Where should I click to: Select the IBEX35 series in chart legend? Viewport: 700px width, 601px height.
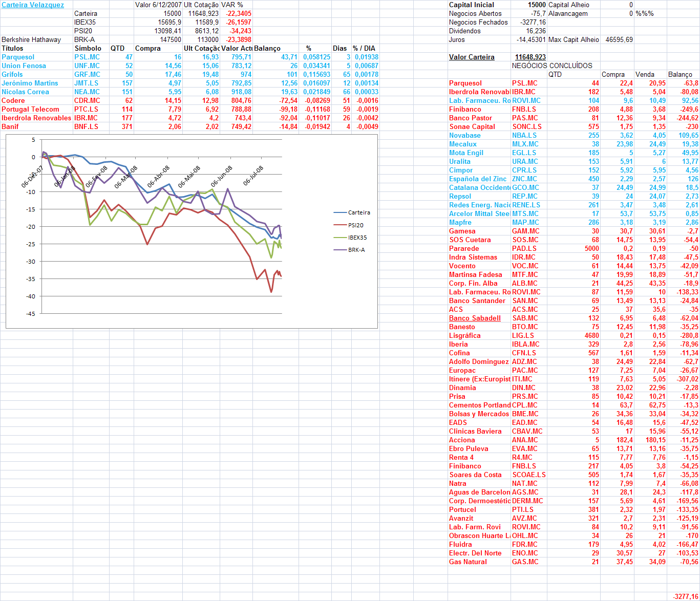[350, 238]
